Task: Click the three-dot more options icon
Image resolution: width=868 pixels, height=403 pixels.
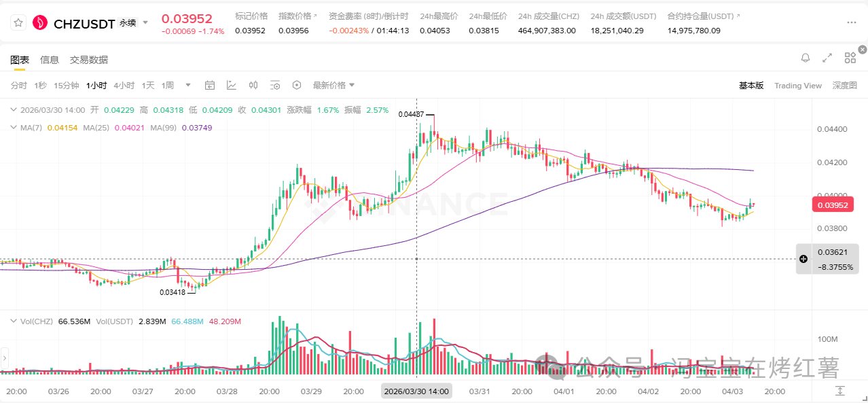Action: point(851,23)
